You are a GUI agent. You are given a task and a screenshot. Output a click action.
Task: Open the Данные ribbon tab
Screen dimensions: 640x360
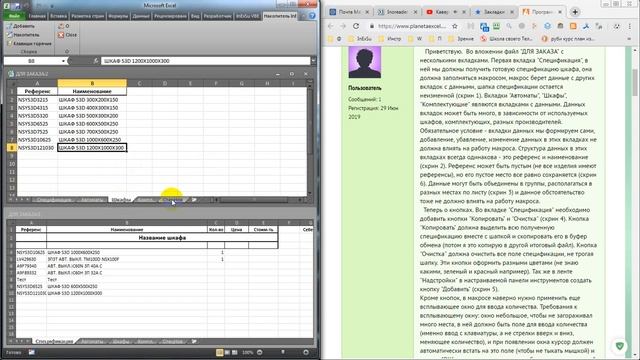tap(141, 16)
